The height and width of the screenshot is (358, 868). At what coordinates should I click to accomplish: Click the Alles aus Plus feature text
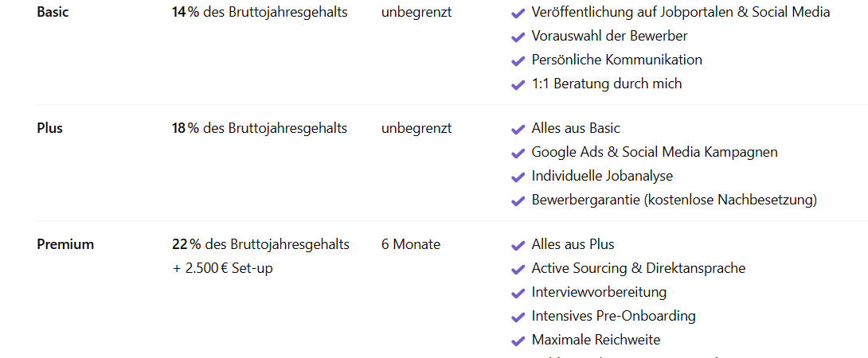pyautogui.click(x=573, y=244)
